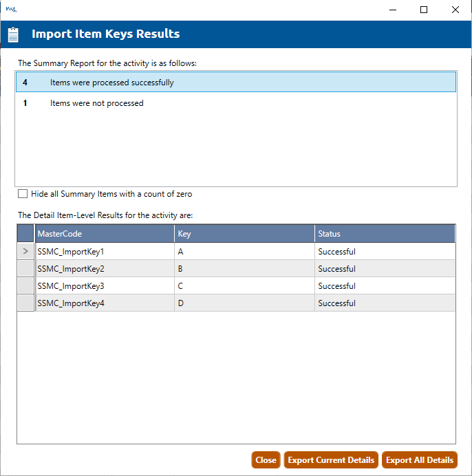Screen dimensions: 472x476
Task: Select row header for SSMC_ImportKey3
Action: pyautogui.click(x=25, y=286)
